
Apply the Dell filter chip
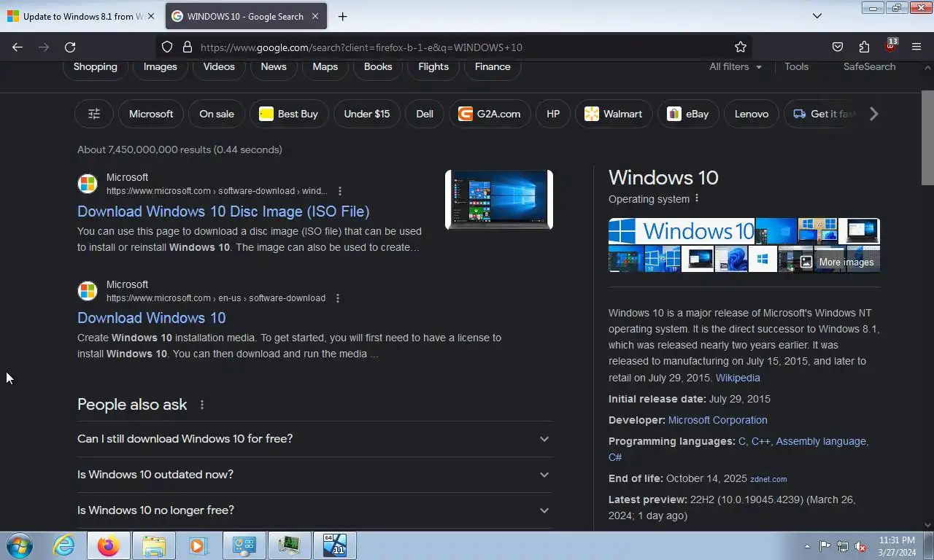point(425,114)
